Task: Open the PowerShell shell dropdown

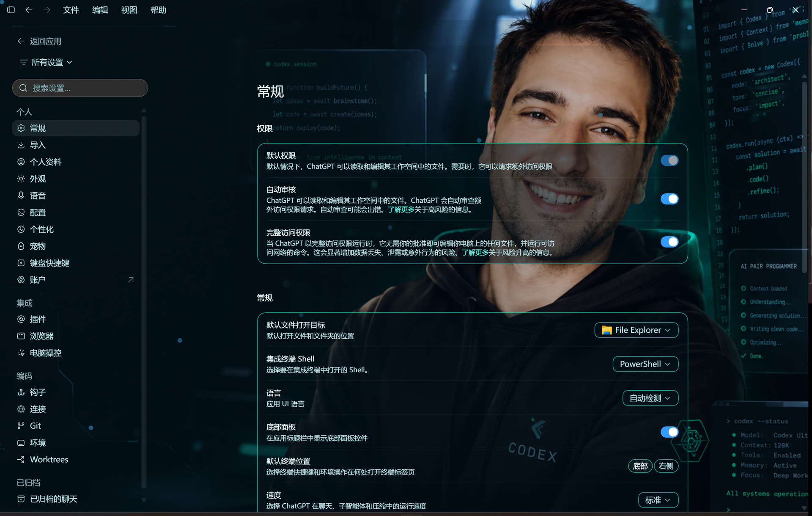Action: tap(645, 364)
